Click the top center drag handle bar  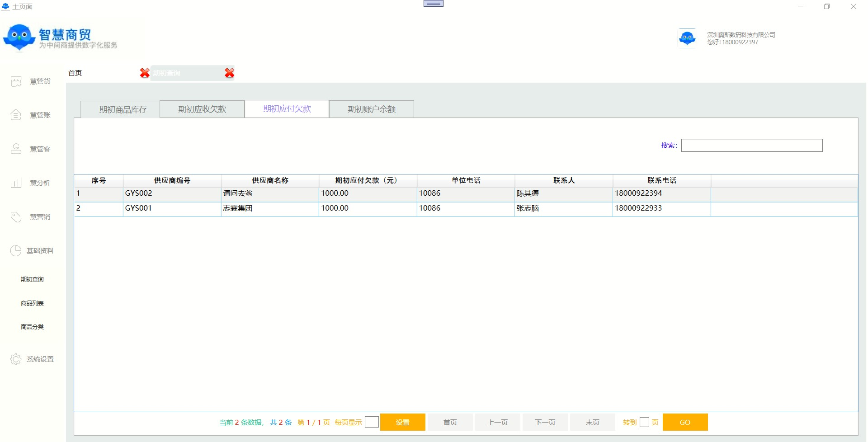(x=434, y=4)
